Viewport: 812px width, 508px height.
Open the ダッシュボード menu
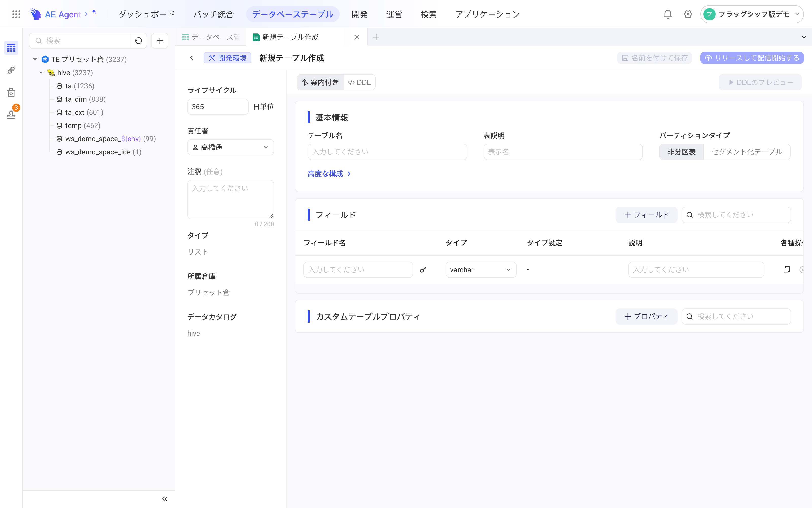pos(147,14)
